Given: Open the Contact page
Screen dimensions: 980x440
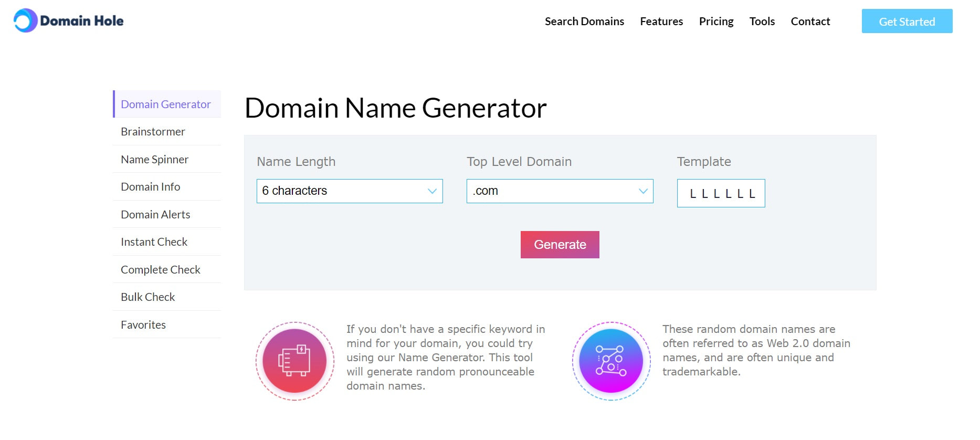Looking at the screenshot, I should [x=810, y=22].
